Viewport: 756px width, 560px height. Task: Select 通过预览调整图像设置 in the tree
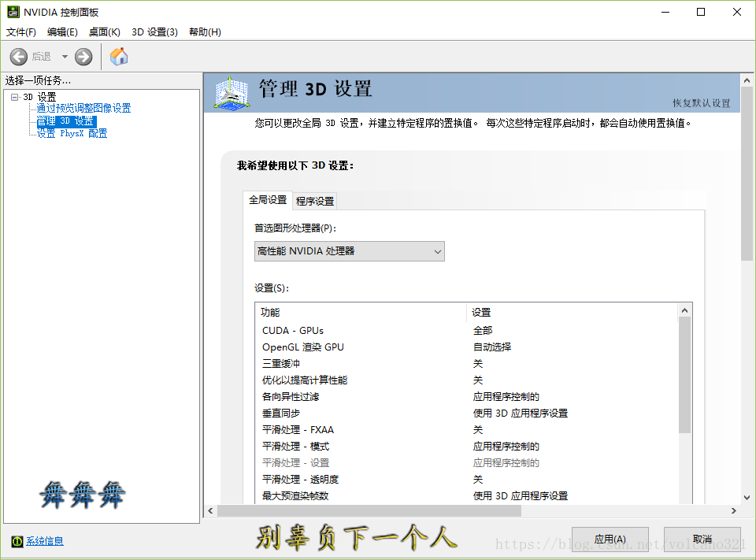(x=84, y=108)
